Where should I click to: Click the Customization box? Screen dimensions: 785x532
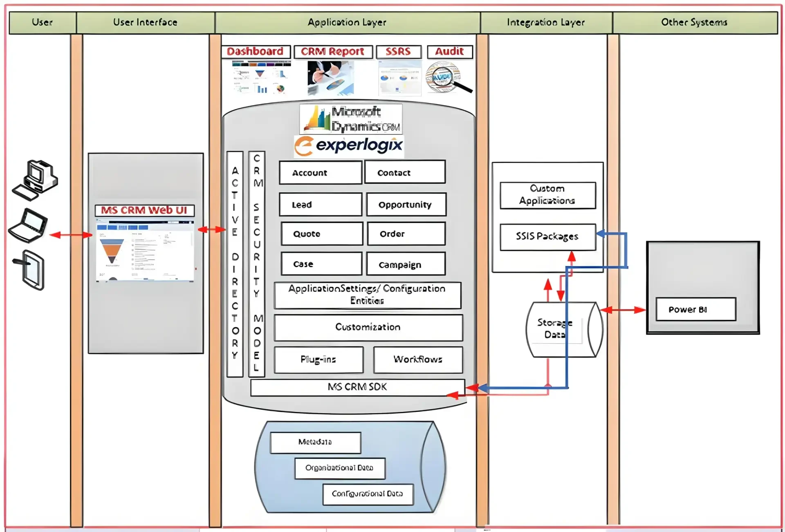click(x=368, y=327)
